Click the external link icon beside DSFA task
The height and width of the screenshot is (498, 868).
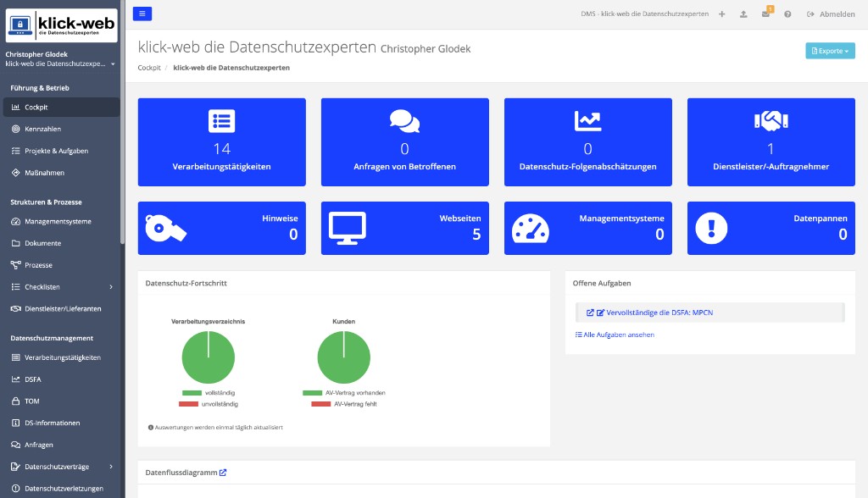[590, 313]
